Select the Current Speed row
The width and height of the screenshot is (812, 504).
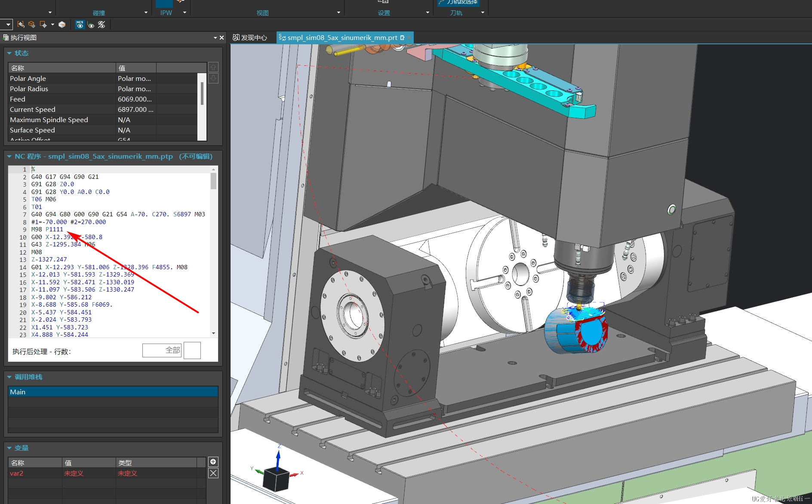point(103,109)
